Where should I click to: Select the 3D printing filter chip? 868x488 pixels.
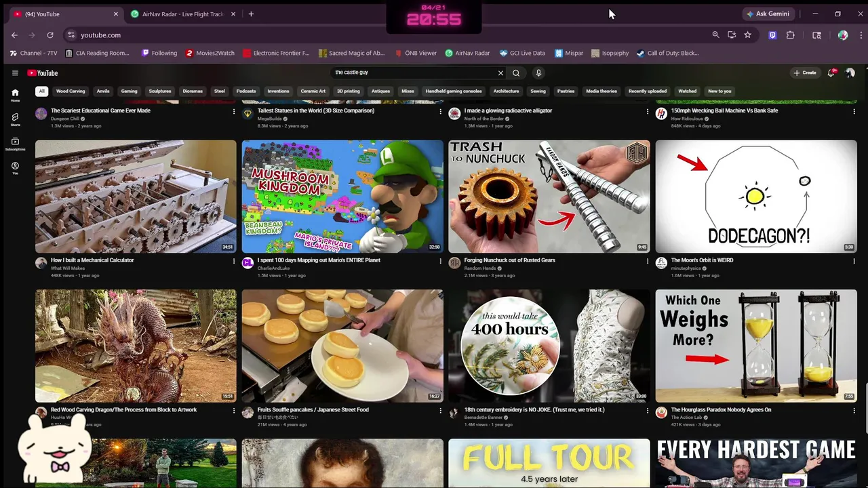tap(349, 91)
